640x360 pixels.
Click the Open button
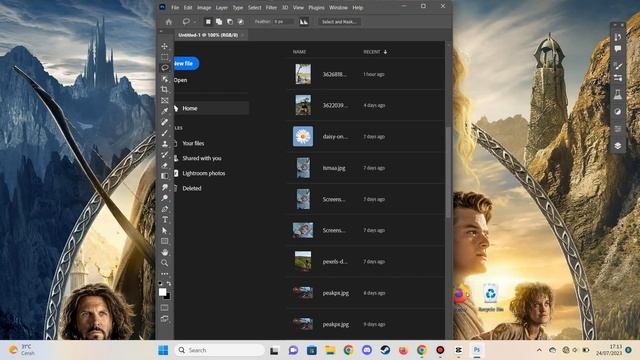click(180, 80)
